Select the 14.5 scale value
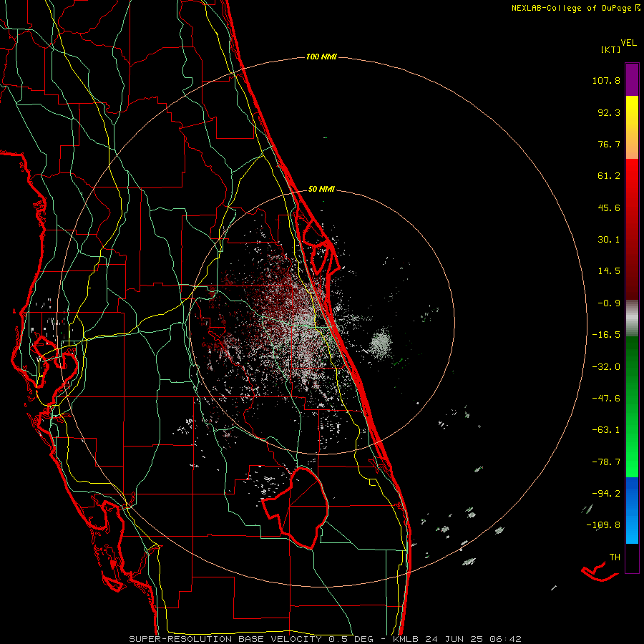 [x=609, y=271]
